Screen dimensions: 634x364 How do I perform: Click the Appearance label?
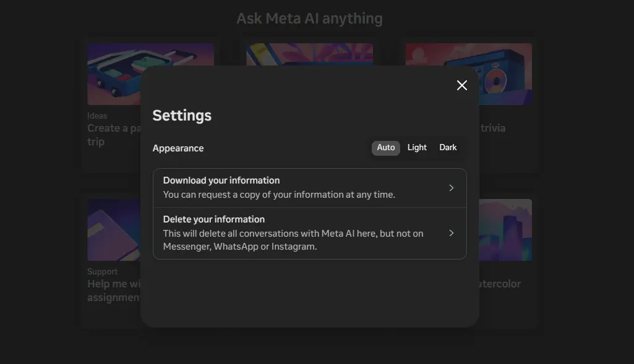pyautogui.click(x=178, y=148)
